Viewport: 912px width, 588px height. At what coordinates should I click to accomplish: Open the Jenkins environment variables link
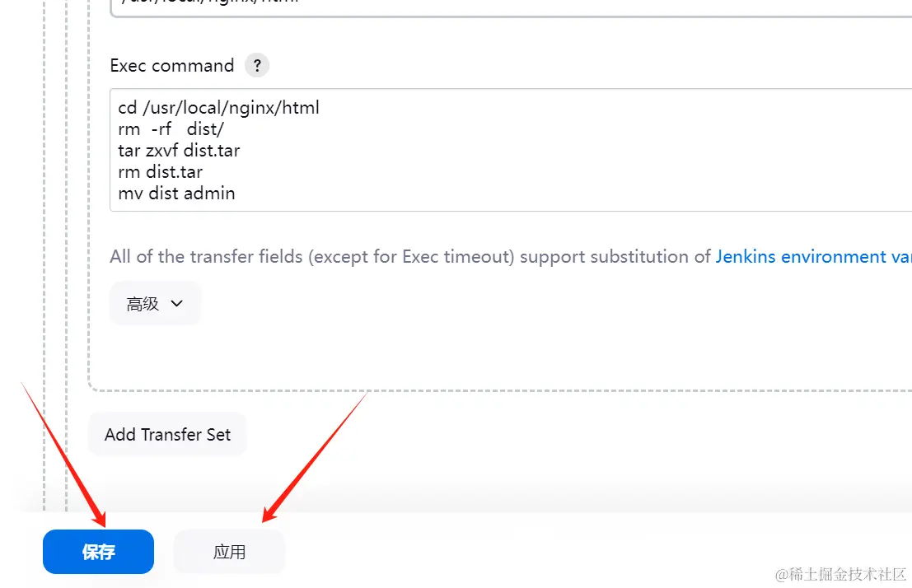[813, 256]
